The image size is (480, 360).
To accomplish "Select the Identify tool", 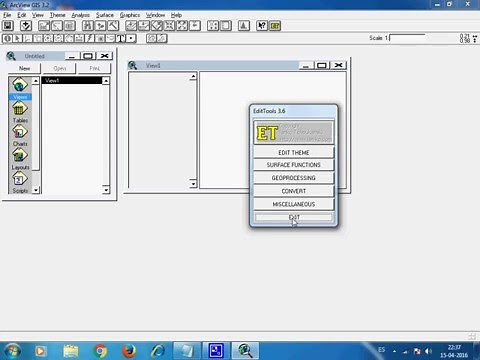I will pyautogui.click(x=7, y=38).
